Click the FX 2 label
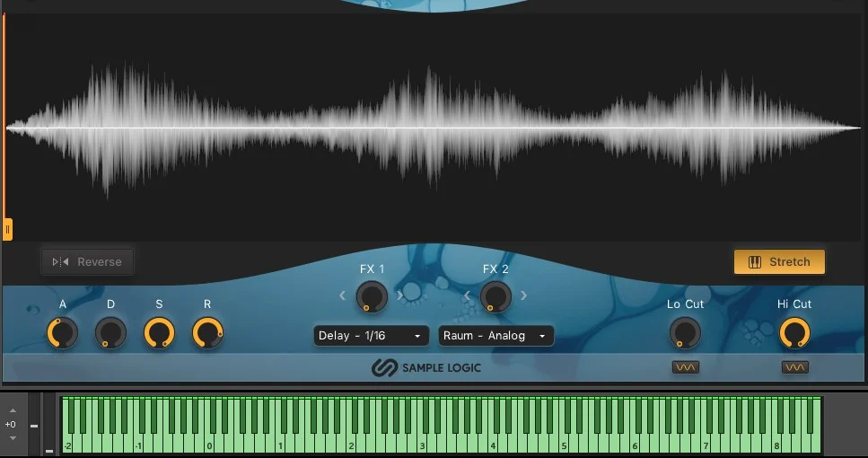This screenshot has height=458, width=868. click(x=495, y=269)
